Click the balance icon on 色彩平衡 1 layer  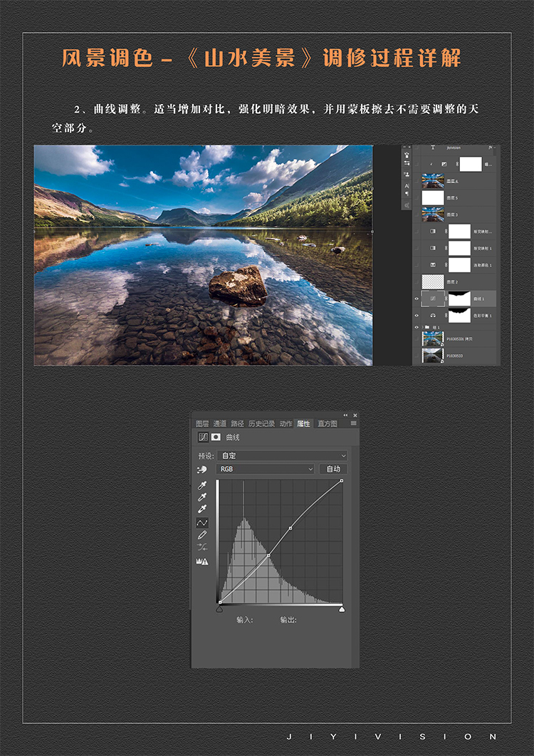[432, 316]
